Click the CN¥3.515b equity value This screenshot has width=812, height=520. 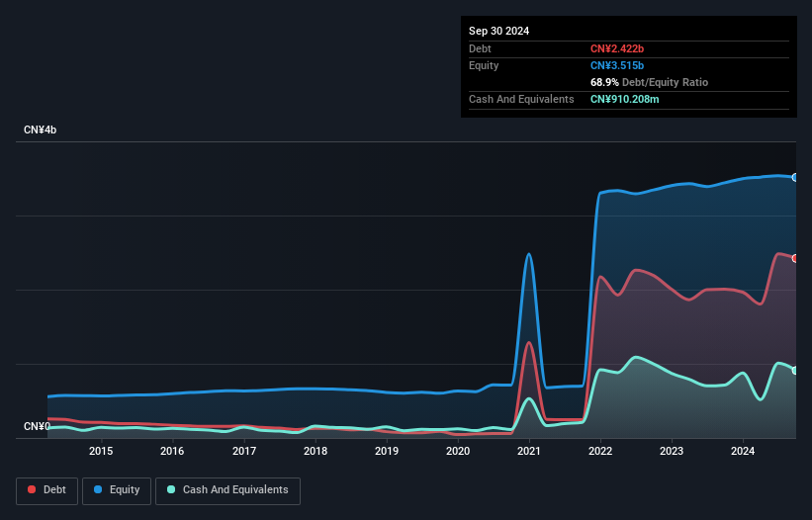pos(617,65)
